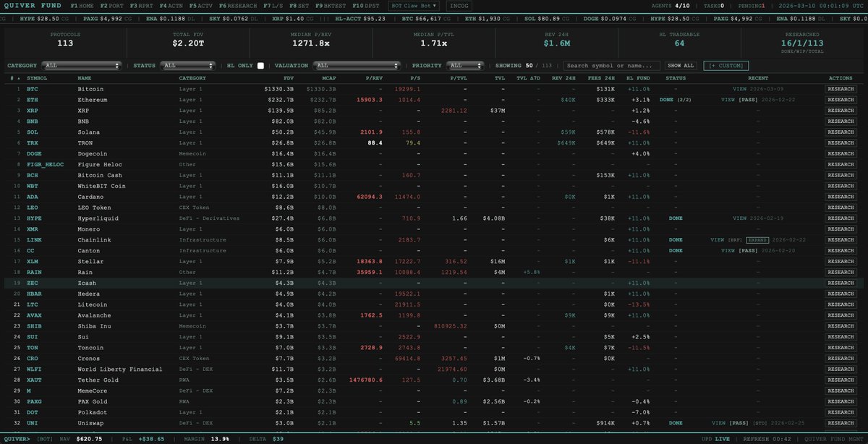This screenshot has width=868, height=444.
Task: Click RESEARCH button for Solana row
Action: (x=841, y=132)
